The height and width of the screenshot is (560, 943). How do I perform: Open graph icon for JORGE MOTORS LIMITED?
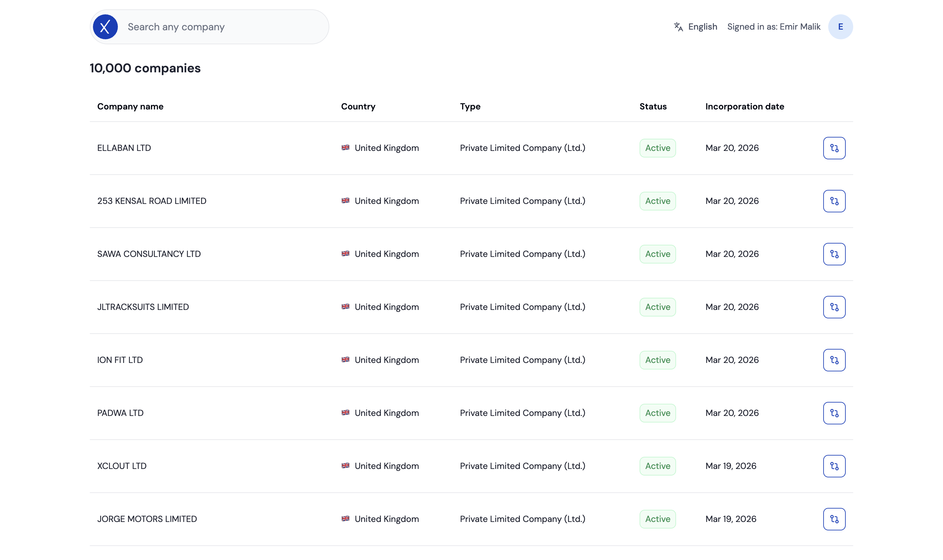(834, 519)
